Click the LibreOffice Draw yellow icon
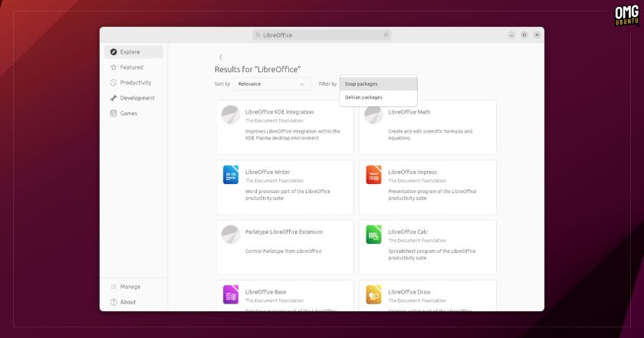 coord(373,294)
